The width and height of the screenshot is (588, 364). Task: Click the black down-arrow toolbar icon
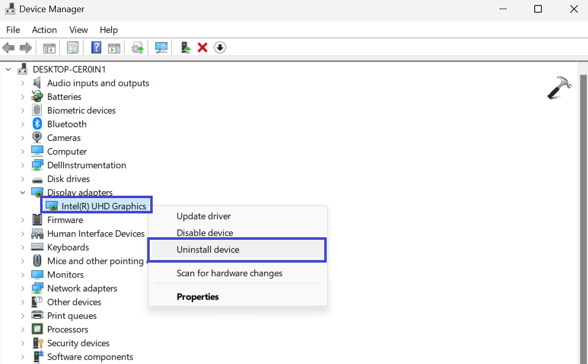click(x=220, y=48)
